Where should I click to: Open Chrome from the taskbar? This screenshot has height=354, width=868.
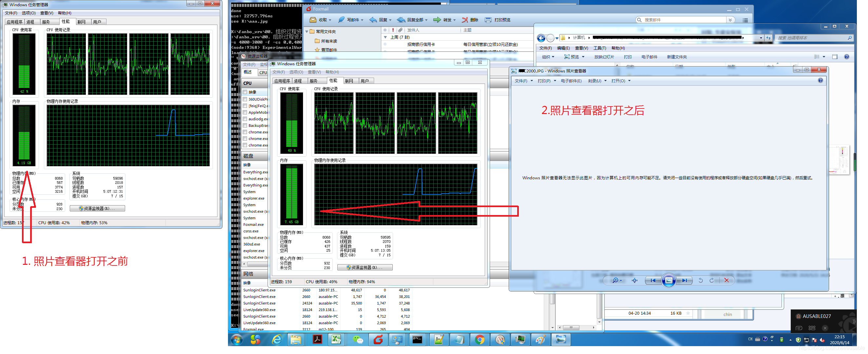tap(480, 340)
